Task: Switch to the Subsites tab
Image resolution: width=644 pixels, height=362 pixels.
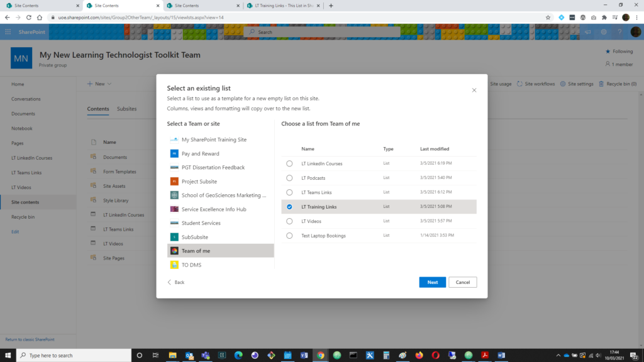Action: pos(126,108)
